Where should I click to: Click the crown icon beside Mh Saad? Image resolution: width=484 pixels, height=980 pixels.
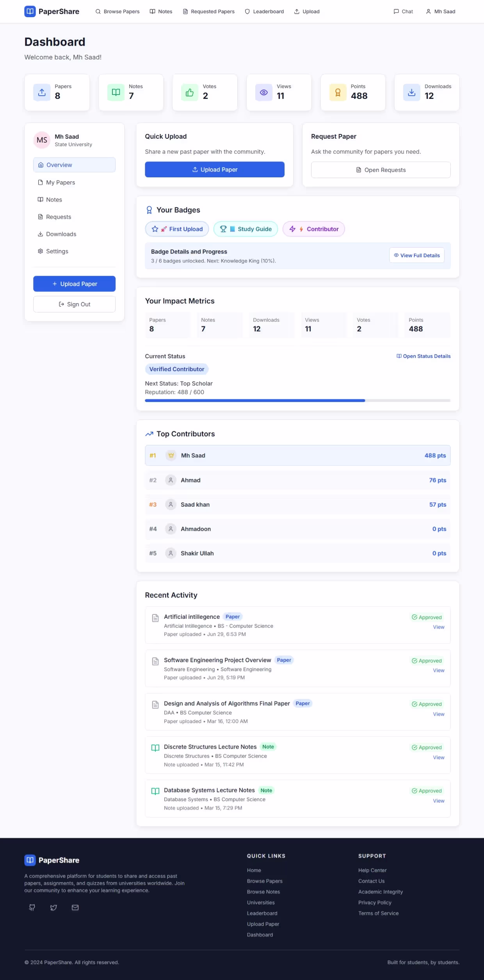[x=171, y=455]
